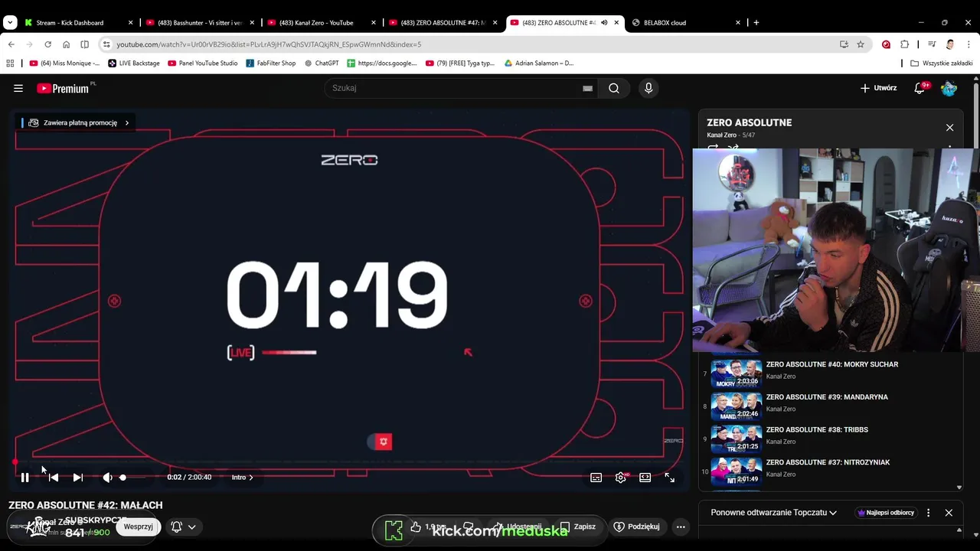Open the Panel YouTube Studio bookmark
The image size is (980, 551).
203,64
